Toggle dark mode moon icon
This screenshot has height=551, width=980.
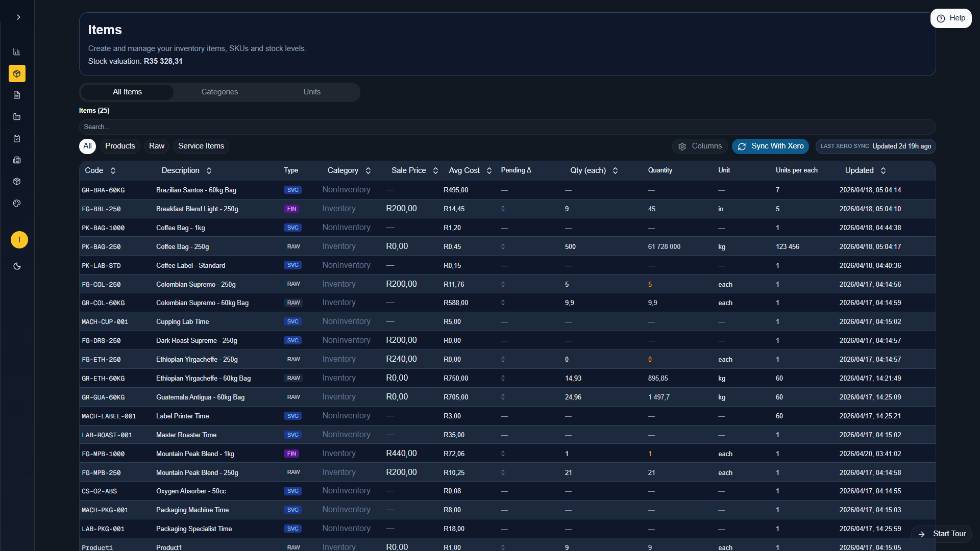17,266
